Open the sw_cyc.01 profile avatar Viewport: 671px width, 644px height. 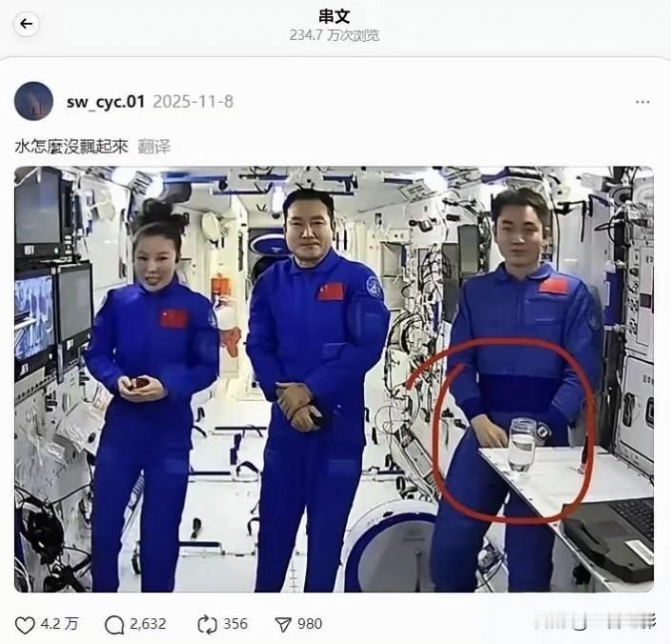(33, 101)
